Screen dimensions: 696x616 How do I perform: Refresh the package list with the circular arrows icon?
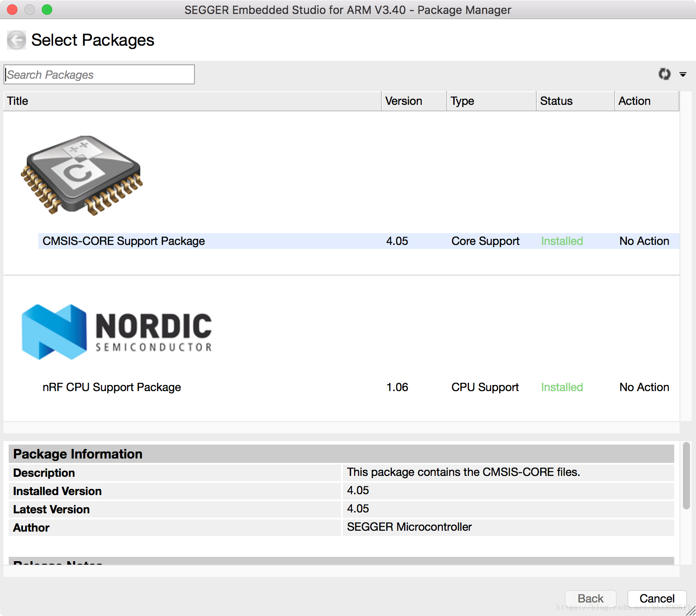664,74
